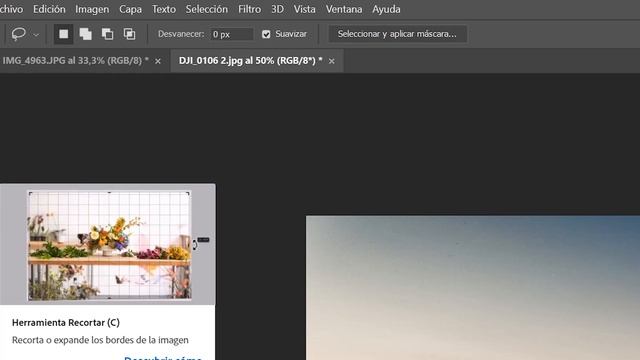Image resolution: width=640 pixels, height=360 pixels.
Task: Open the Capa menu
Action: [x=130, y=9]
